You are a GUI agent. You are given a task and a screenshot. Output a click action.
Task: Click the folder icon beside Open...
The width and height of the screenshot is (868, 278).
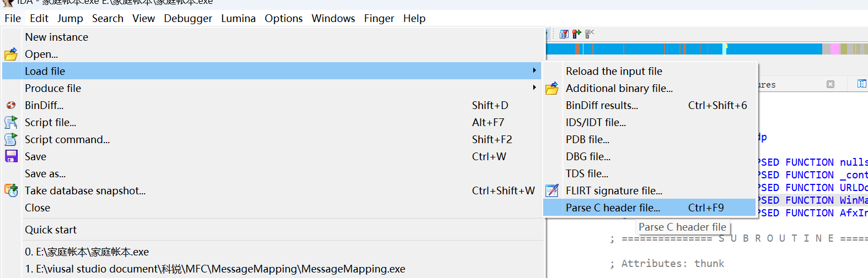(x=11, y=54)
